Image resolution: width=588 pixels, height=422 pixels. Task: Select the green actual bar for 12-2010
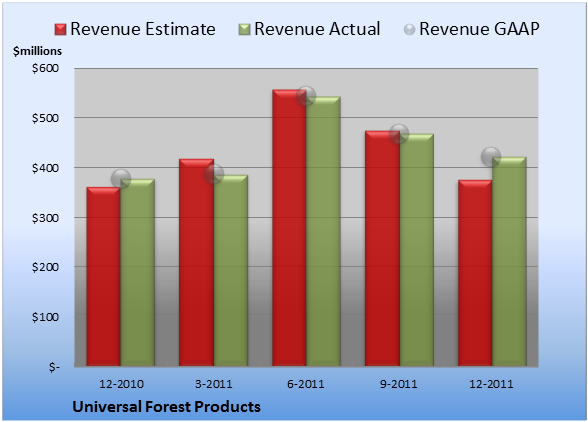click(138, 273)
